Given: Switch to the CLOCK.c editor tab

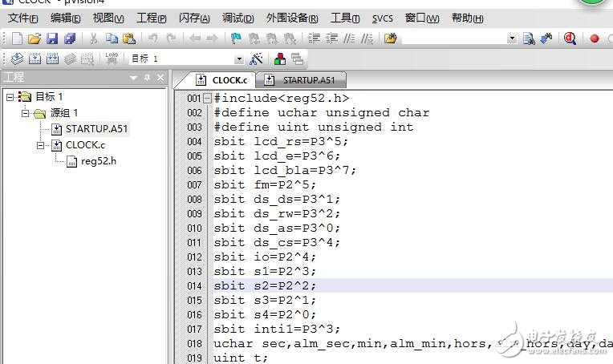Looking at the screenshot, I should (221, 80).
